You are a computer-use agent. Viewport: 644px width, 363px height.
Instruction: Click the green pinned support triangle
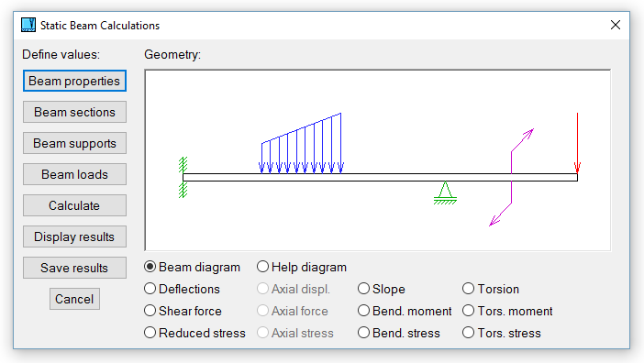445,192
